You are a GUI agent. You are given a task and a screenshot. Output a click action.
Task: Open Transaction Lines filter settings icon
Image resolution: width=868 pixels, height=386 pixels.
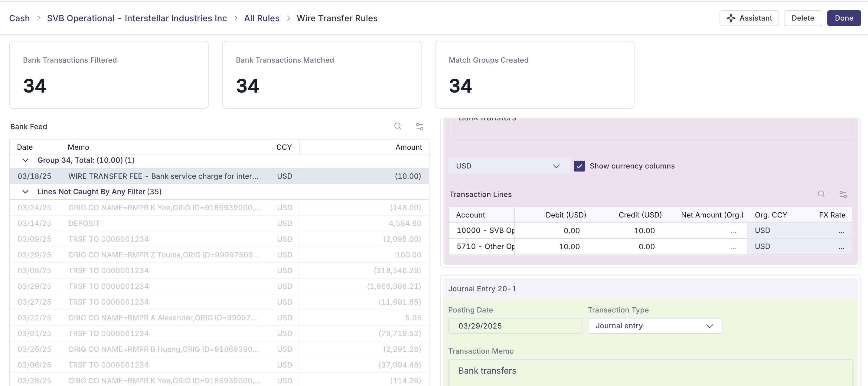click(843, 195)
